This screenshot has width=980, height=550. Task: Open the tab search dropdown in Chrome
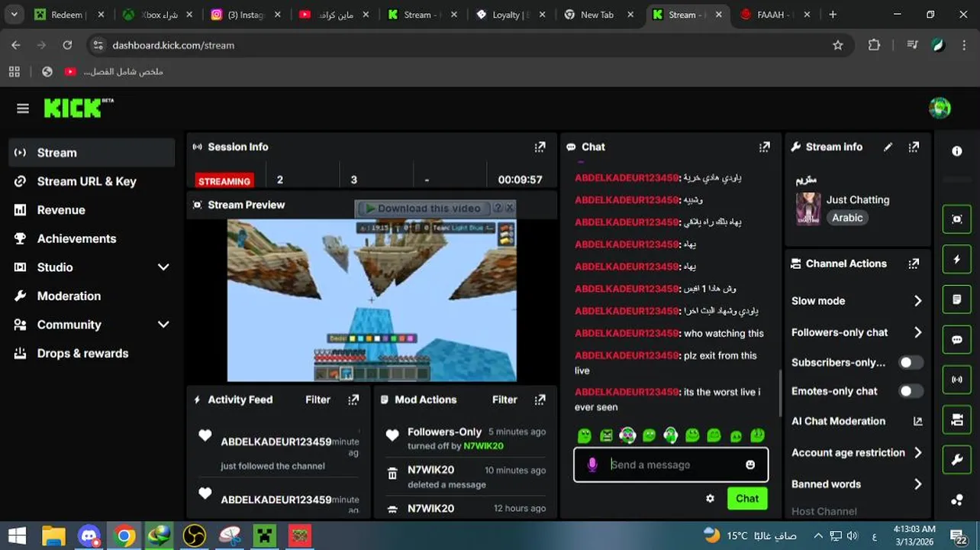(x=14, y=15)
